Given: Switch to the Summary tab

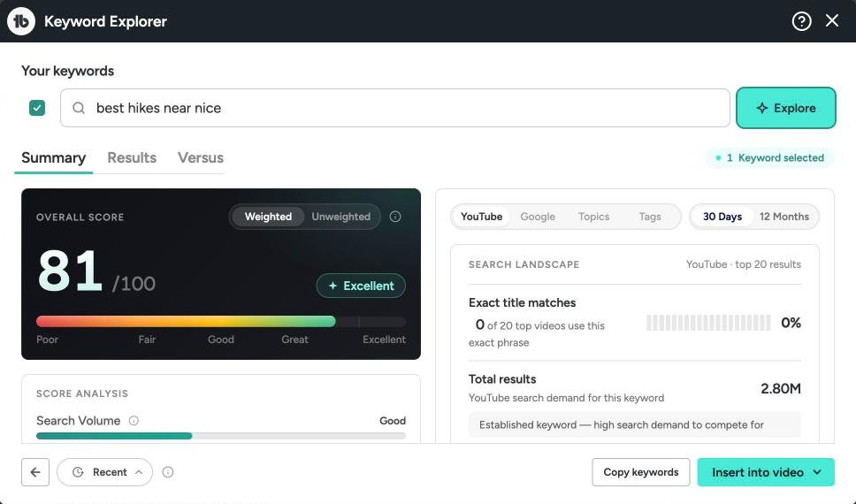Looking at the screenshot, I should (53, 157).
